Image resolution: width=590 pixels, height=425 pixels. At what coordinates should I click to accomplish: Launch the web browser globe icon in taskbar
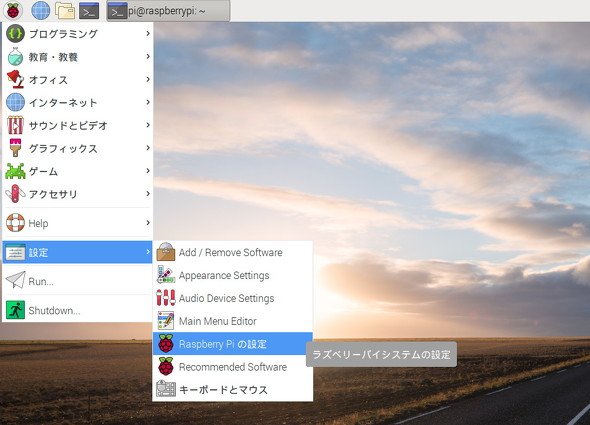click(x=40, y=10)
